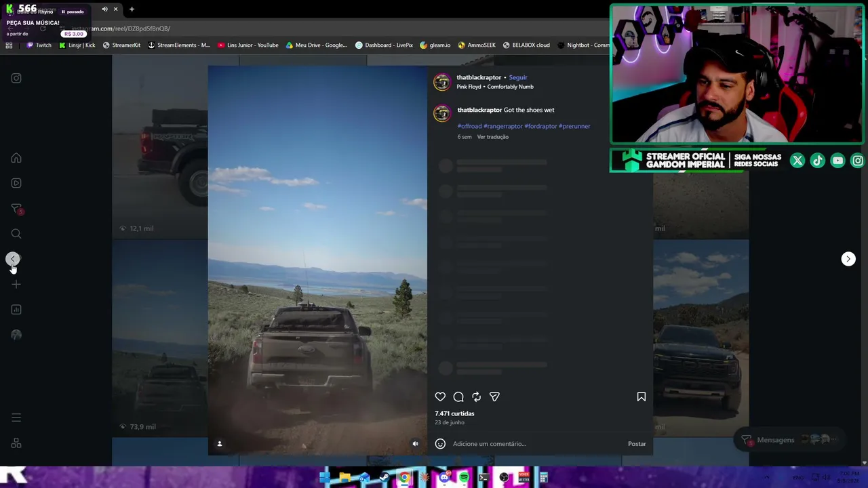The image size is (868, 488).
Task: Open thatblackraptor username in post header
Action: [x=479, y=77]
